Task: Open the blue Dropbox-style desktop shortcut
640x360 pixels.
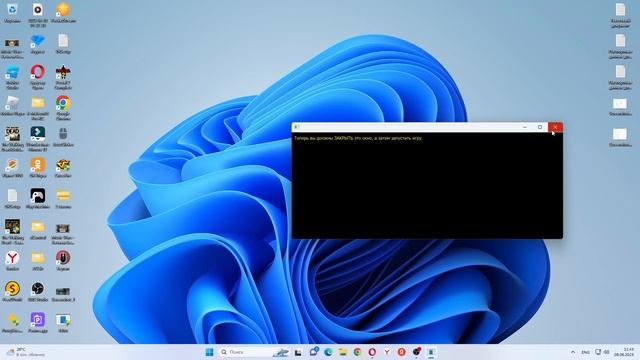Action: (38, 44)
